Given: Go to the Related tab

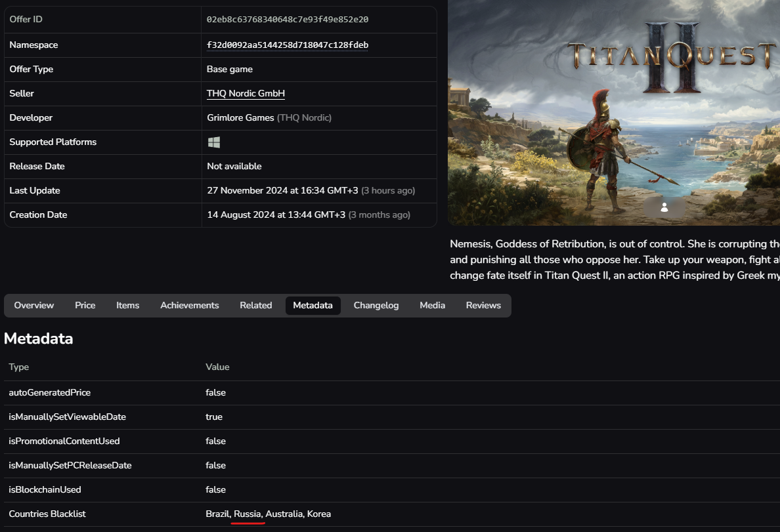Looking at the screenshot, I should (x=255, y=305).
